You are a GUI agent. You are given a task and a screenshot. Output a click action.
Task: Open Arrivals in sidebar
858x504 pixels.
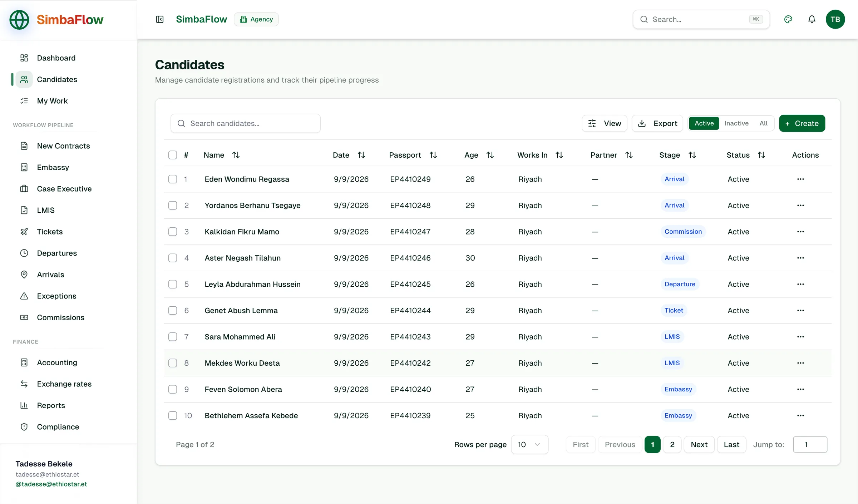click(50, 275)
